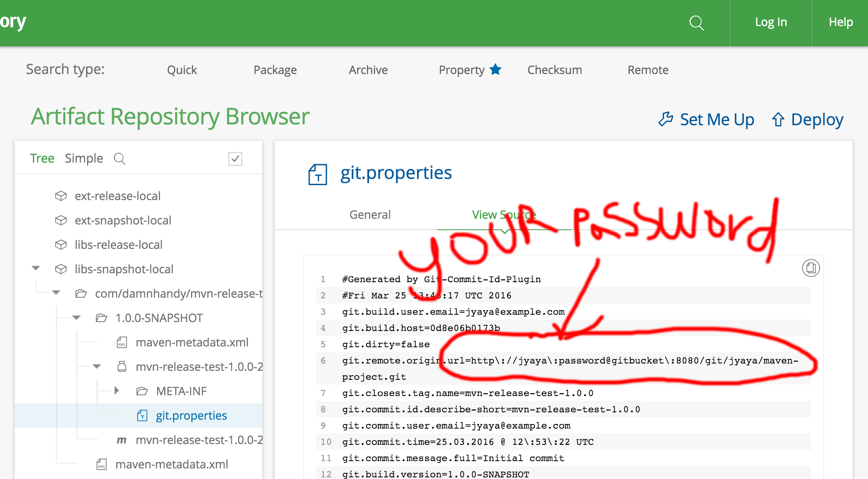The height and width of the screenshot is (479, 868).
Task: Click the Set Me Up wrench icon
Action: click(666, 119)
